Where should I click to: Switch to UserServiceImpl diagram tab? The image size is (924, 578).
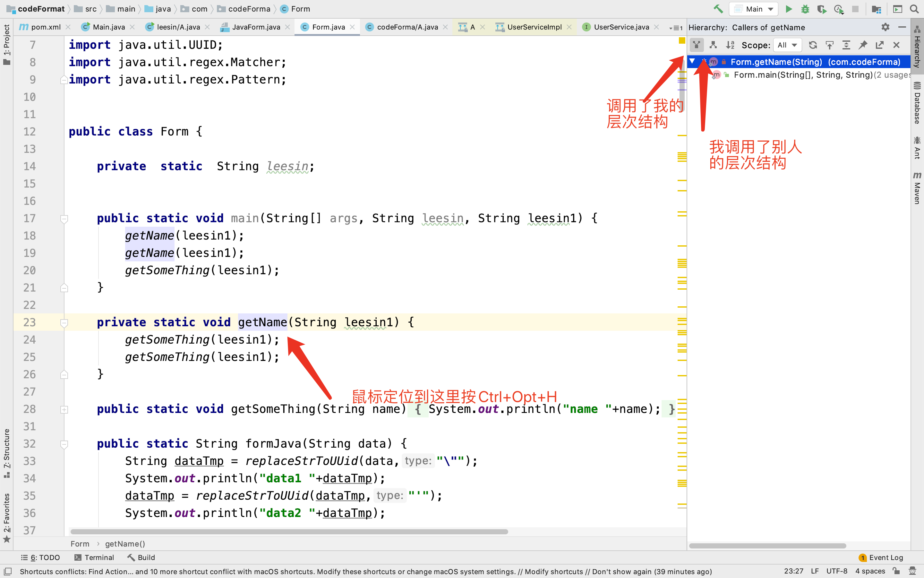[x=534, y=27]
